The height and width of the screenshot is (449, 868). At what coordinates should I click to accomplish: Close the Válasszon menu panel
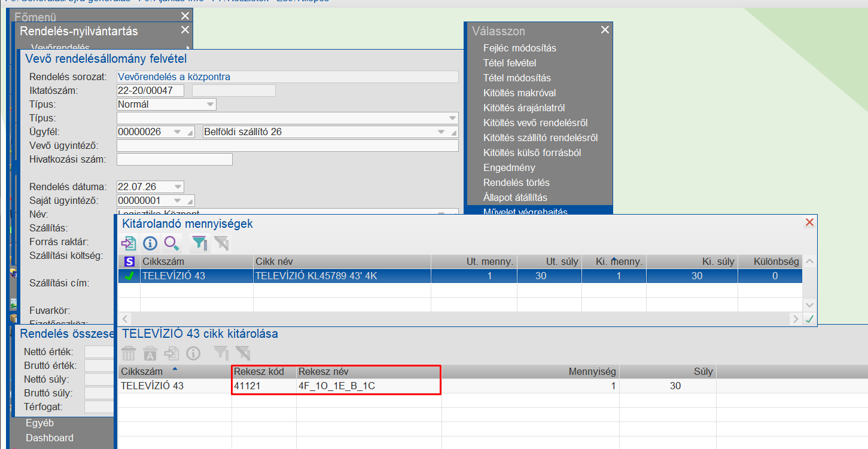pyautogui.click(x=605, y=30)
